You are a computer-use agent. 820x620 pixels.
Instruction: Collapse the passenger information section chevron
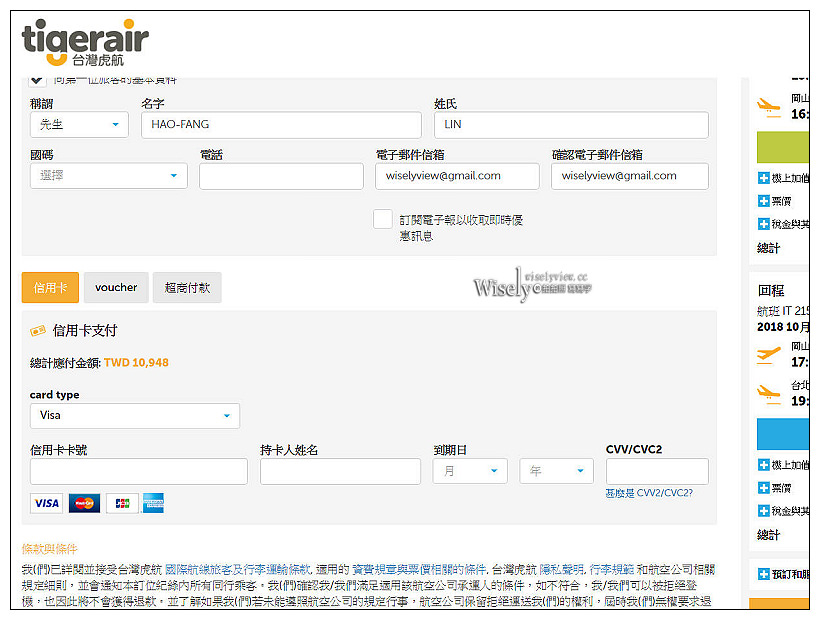click(x=34, y=78)
